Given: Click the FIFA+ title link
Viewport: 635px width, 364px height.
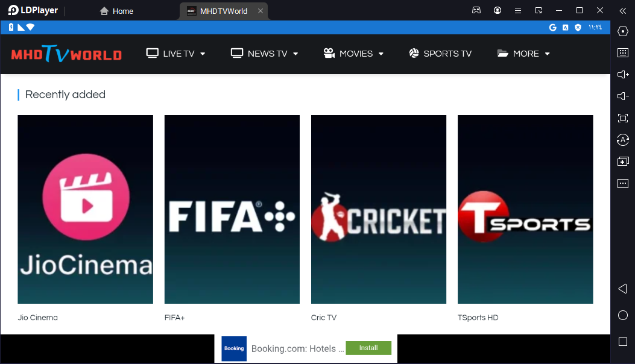Looking at the screenshot, I should point(174,318).
